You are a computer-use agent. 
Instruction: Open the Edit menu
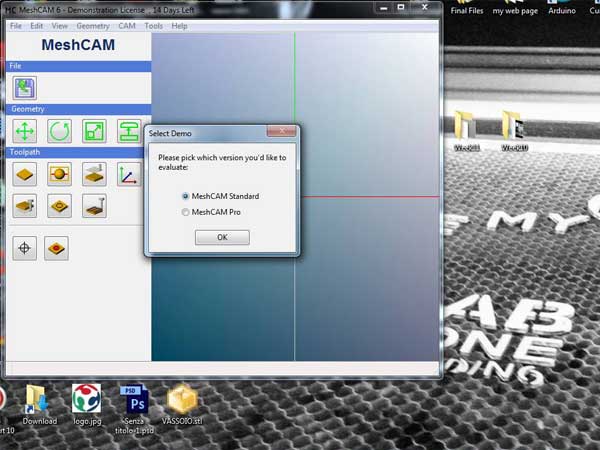37,26
